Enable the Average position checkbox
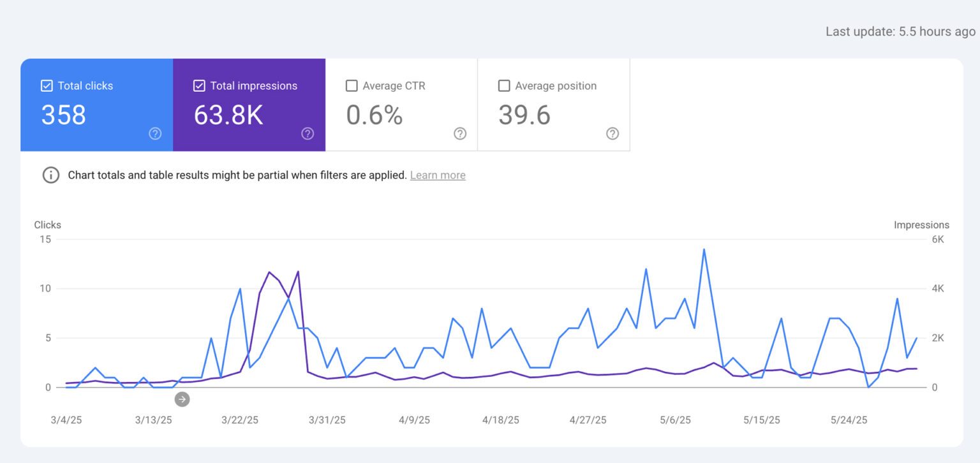Image resolution: width=980 pixels, height=463 pixels. (504, 85)
